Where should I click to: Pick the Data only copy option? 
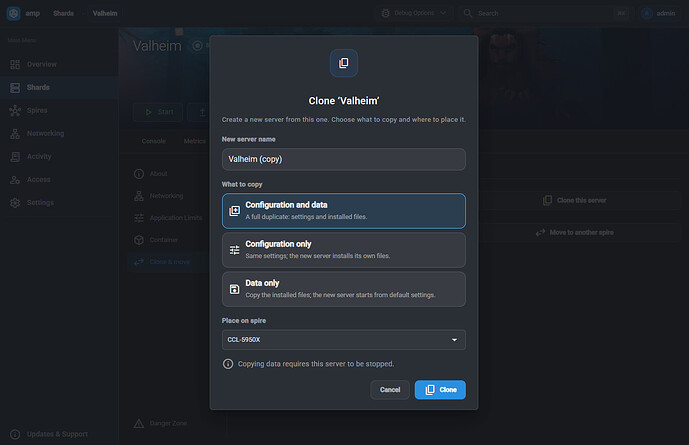[344, 289]
